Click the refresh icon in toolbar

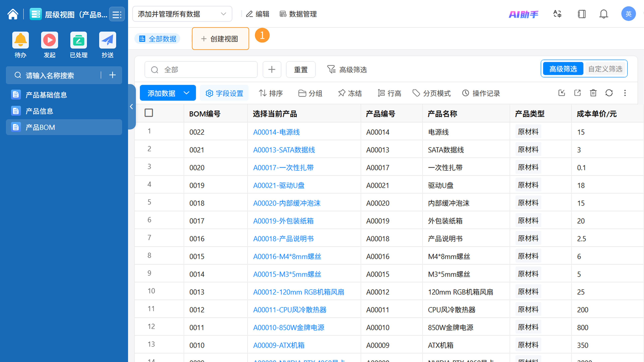[609, 93]
